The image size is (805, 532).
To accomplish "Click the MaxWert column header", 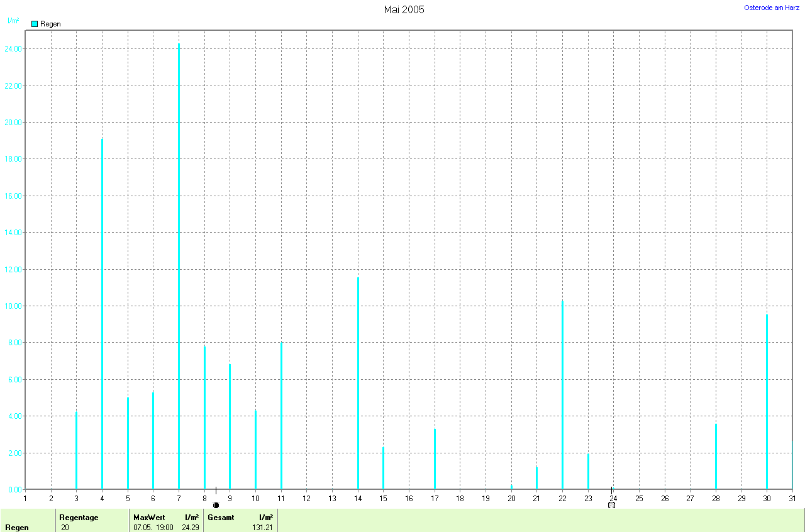I will 148,517.
